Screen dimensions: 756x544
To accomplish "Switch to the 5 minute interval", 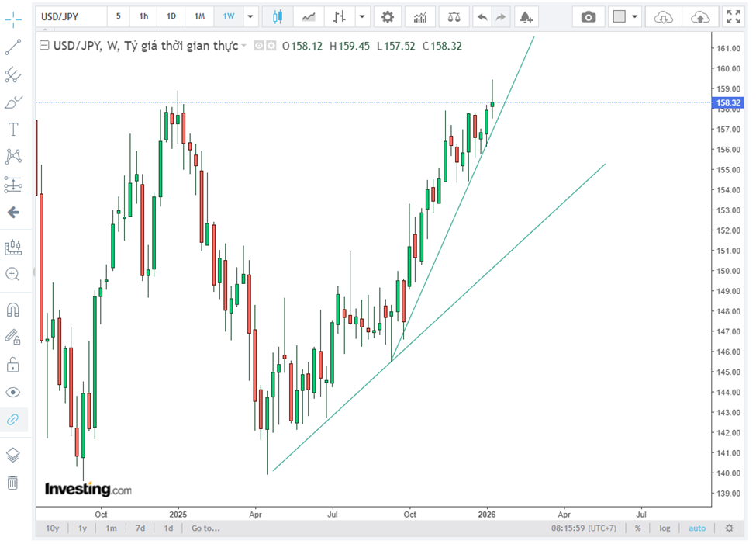I will 118,16.
